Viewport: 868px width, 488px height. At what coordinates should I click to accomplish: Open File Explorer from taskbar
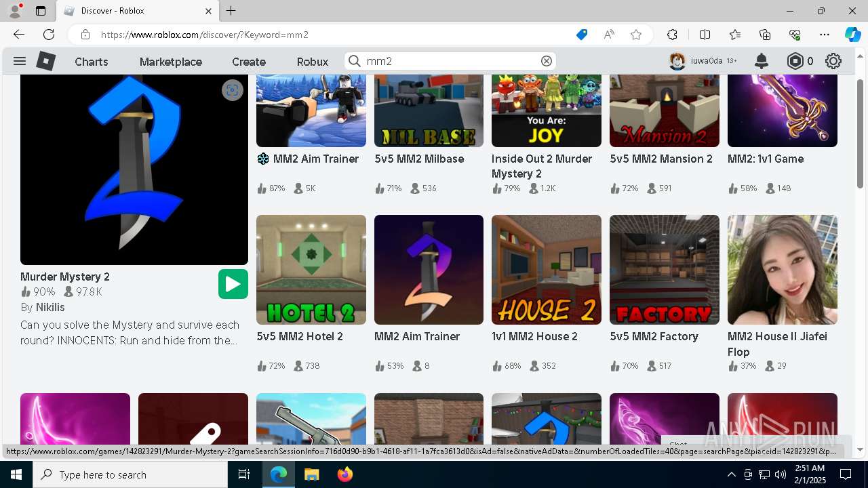pyautogui.click(x=311, y=474)
